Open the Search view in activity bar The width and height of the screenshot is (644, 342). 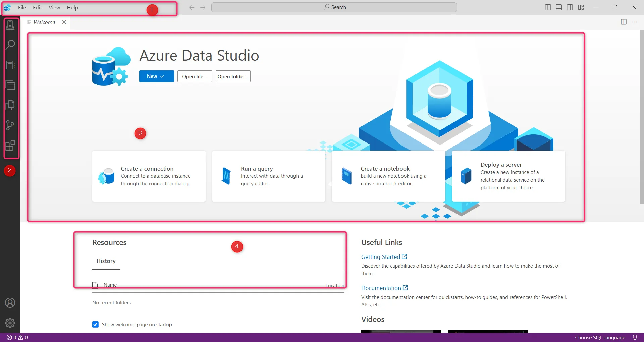tap(10, 45)
